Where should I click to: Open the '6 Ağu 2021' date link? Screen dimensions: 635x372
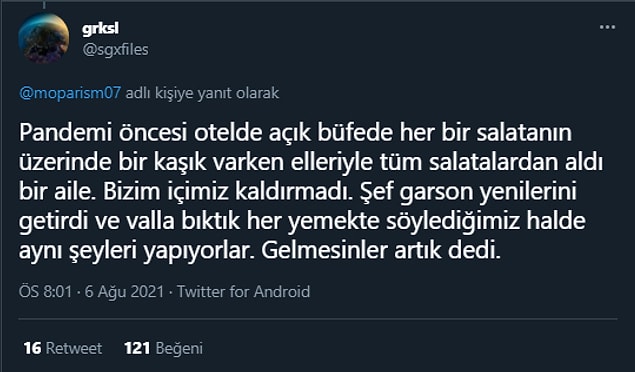coord(124,292)
